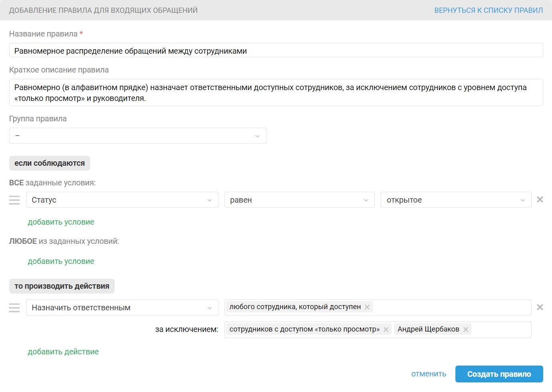Remove the «любого сотрудника, который доступен» tag
This screenshot has height=392, width=552.
[367, 307]
